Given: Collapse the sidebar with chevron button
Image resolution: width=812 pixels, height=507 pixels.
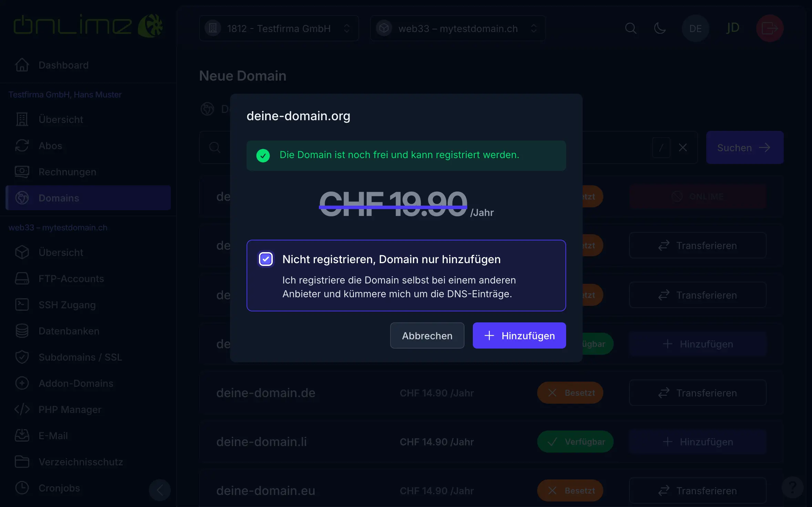Looking at the screenshot, I should 159,489.
